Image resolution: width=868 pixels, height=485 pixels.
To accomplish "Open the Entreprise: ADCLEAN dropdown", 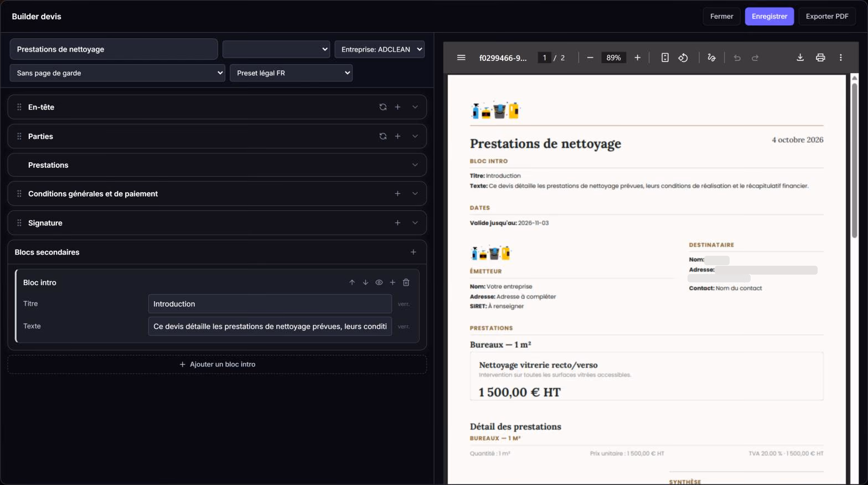I will click(379, 49).
